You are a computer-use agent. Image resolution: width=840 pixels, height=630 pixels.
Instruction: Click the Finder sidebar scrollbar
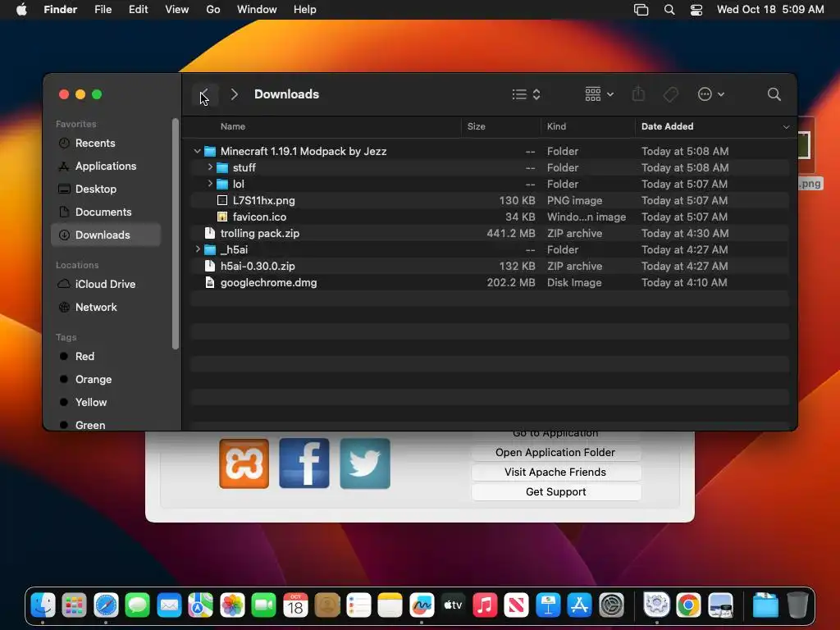click(176, 234)
